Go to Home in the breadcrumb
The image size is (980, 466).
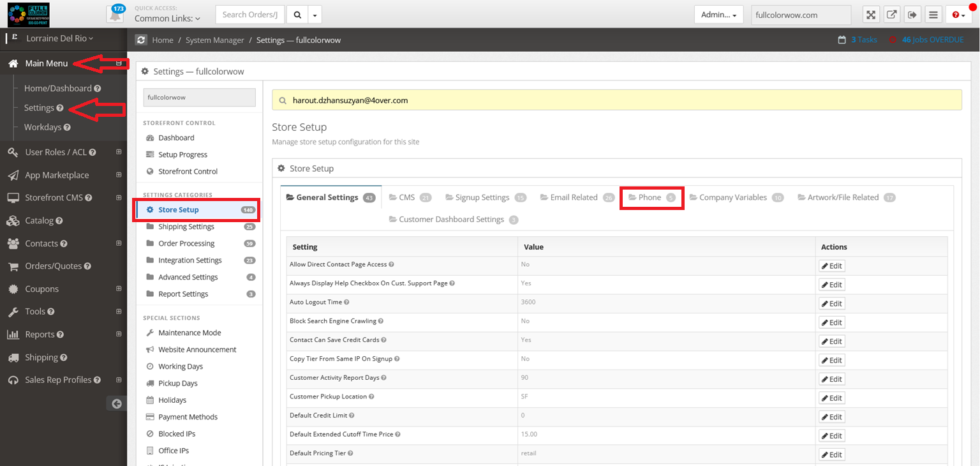163,40
